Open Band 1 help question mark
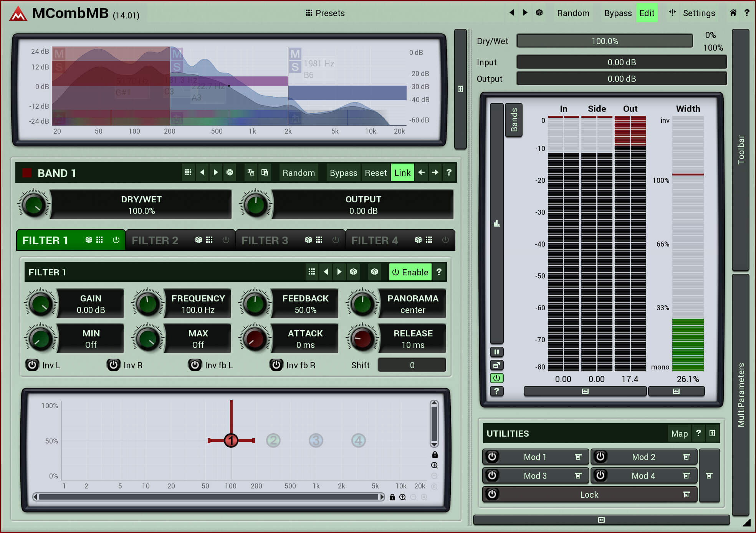Viewport: 756px width, 533px height. pyautogui.click(x=449, y=172)
